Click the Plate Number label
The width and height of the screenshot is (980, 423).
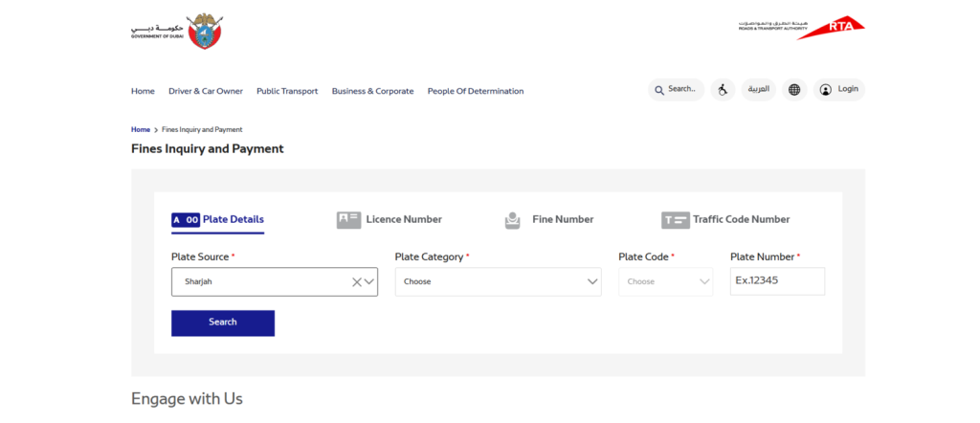(x=762, y=256)
